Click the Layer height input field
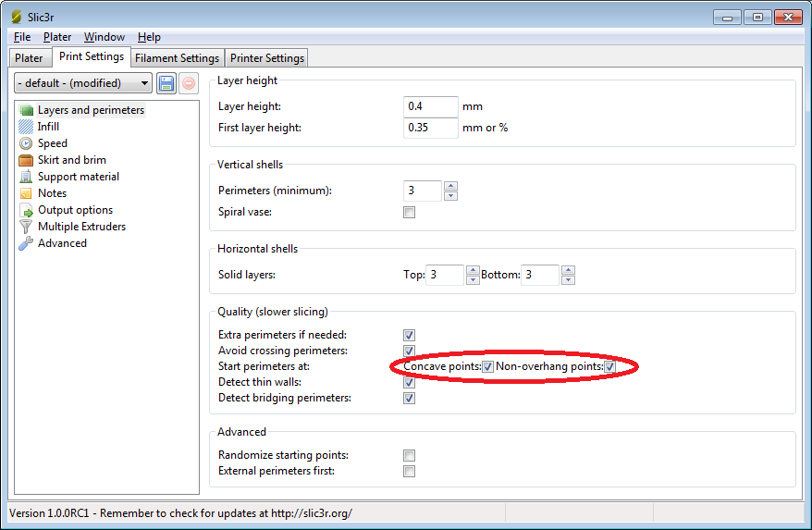The image size is (812, 530). (431, 106)
